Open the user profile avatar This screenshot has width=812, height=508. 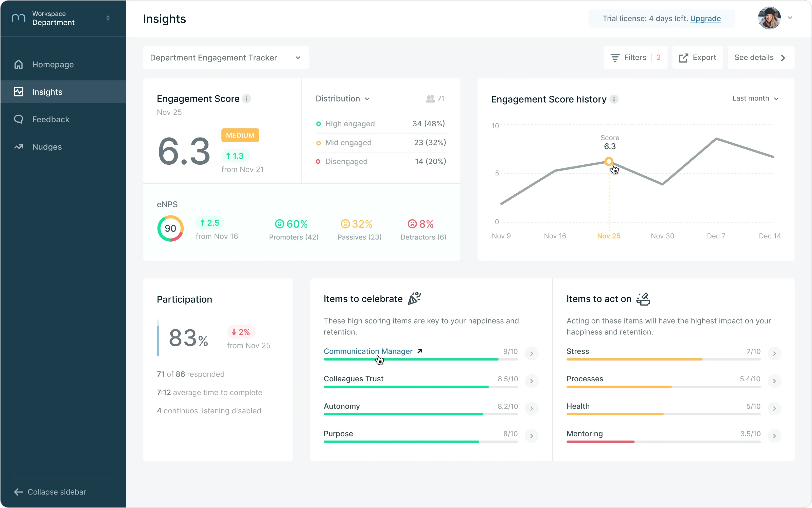pos(769,18)
